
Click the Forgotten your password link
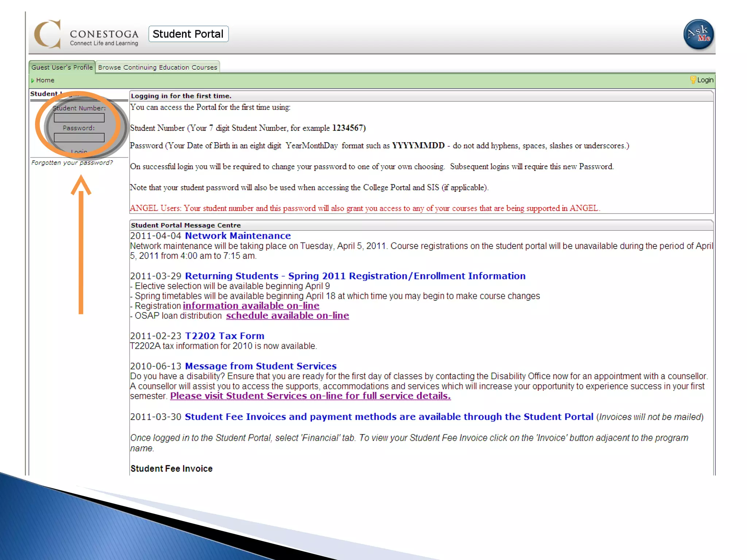(72, 163)
